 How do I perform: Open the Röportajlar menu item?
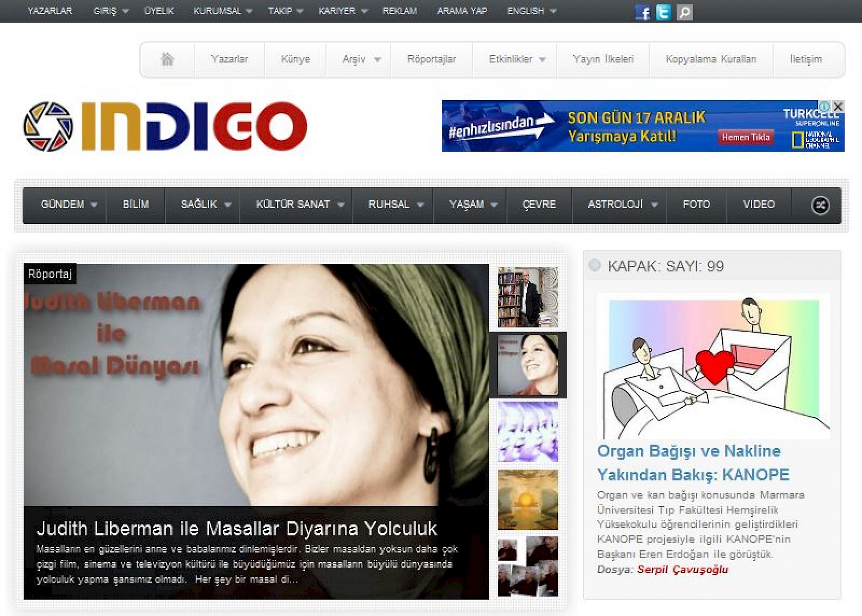point(432,59)
